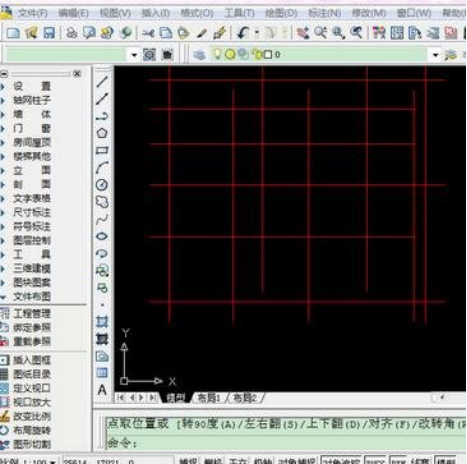Expand the 房间屋顶 menu group
The image size is (467, 464).
point(31,142)
